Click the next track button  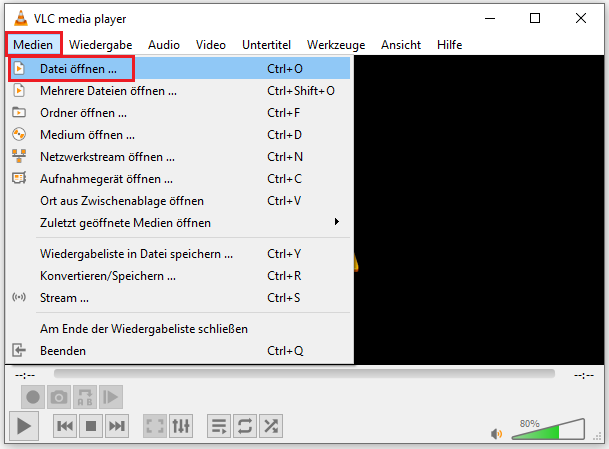[117, 426]
